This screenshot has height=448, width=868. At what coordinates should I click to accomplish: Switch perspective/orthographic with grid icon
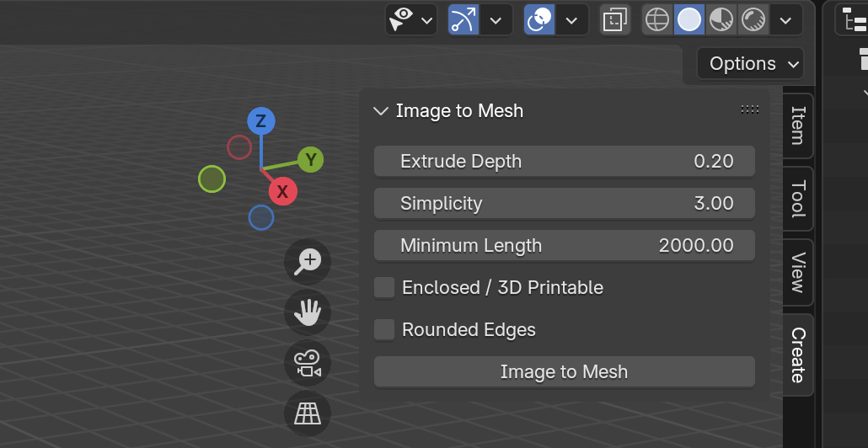tap(308, 413)
